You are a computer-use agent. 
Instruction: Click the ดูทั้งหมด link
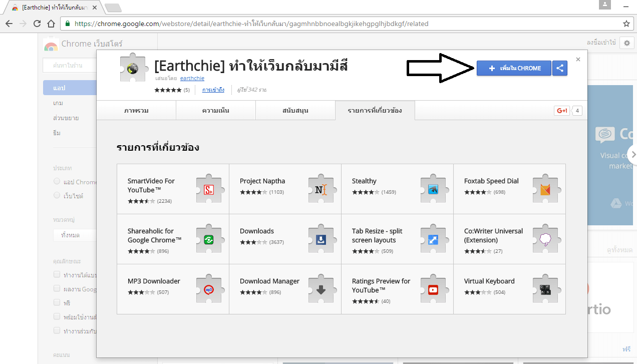(619, 250)
